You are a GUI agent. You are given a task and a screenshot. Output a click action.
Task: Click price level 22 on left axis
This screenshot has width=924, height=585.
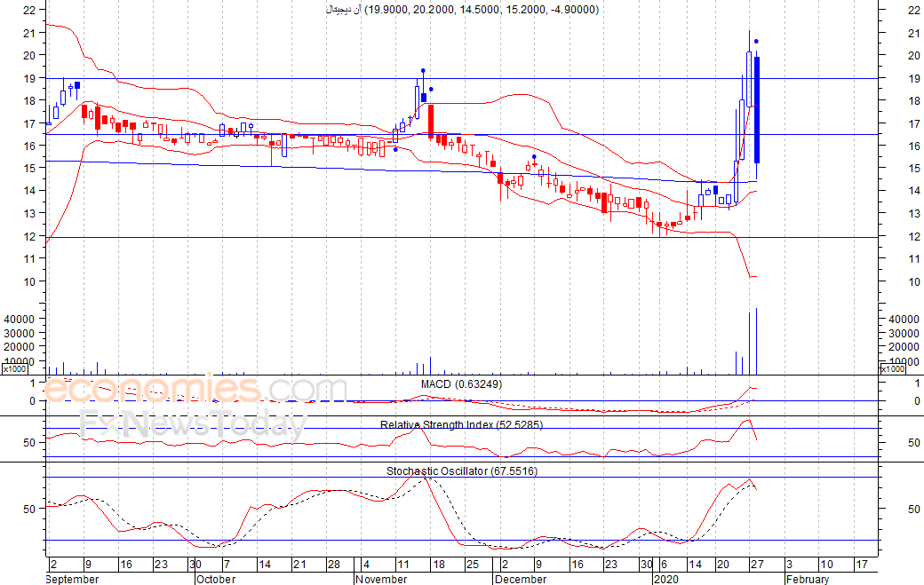29,10
